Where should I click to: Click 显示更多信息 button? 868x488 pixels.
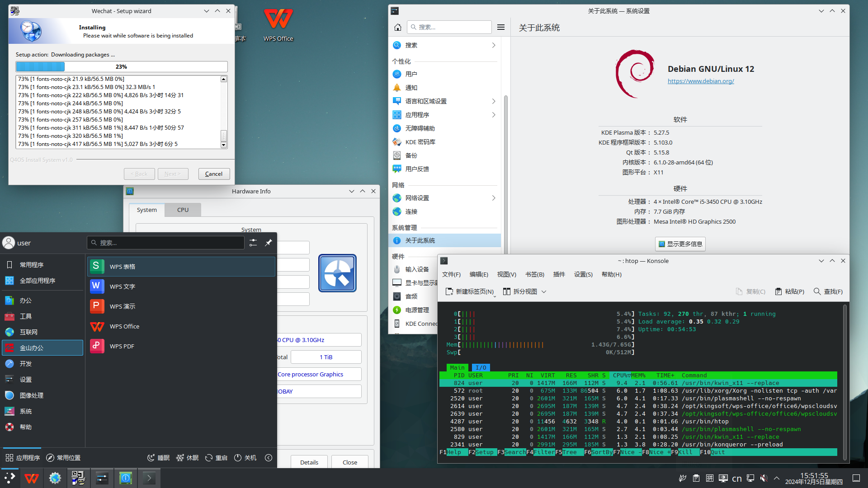pos(680,244)
